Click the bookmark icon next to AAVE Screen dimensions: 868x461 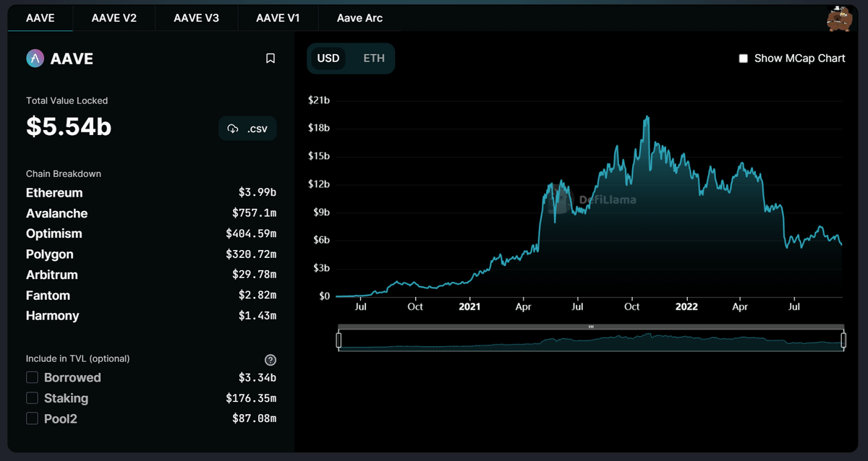[271, 59]
